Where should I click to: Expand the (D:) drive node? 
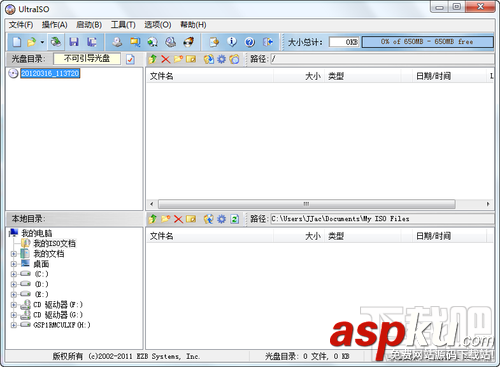(x=14, y=284)
